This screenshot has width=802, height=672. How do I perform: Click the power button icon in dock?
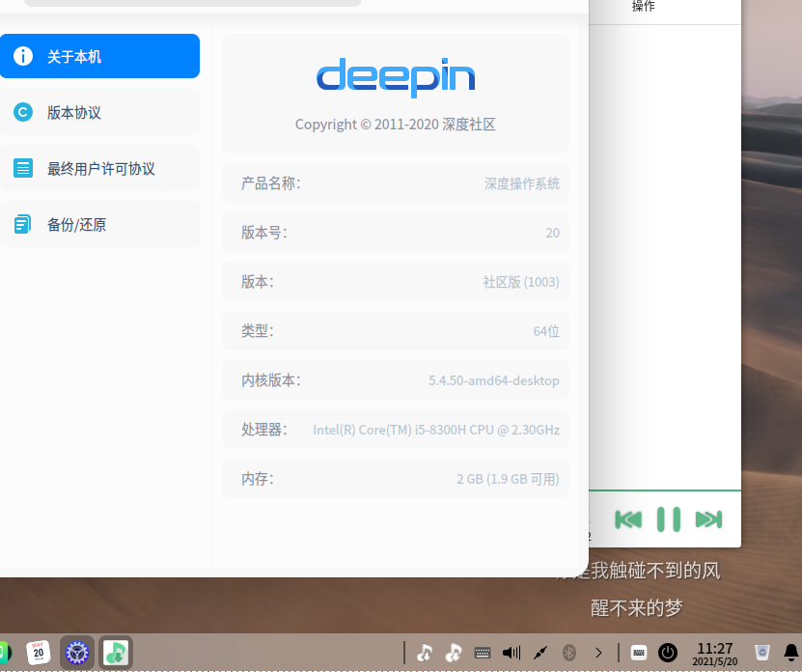[668, 653]
